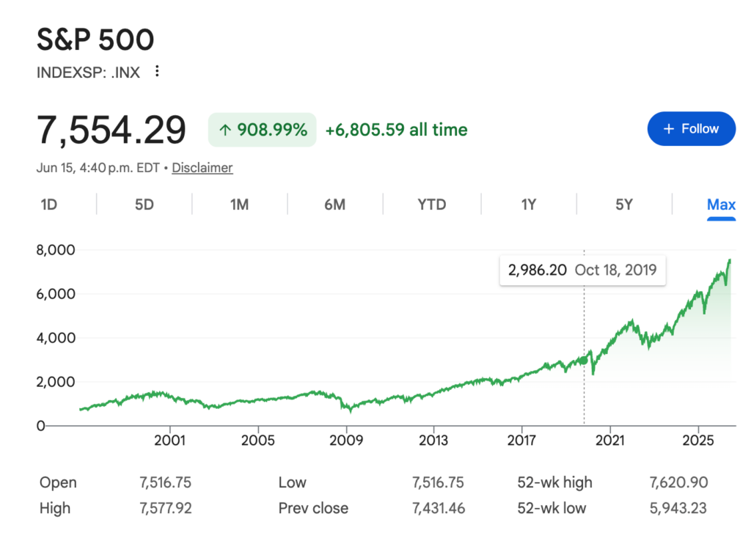Click the 52-wk high value 7,620.90
The height and width of the screenshot is (560, 751).
[678, 482]
